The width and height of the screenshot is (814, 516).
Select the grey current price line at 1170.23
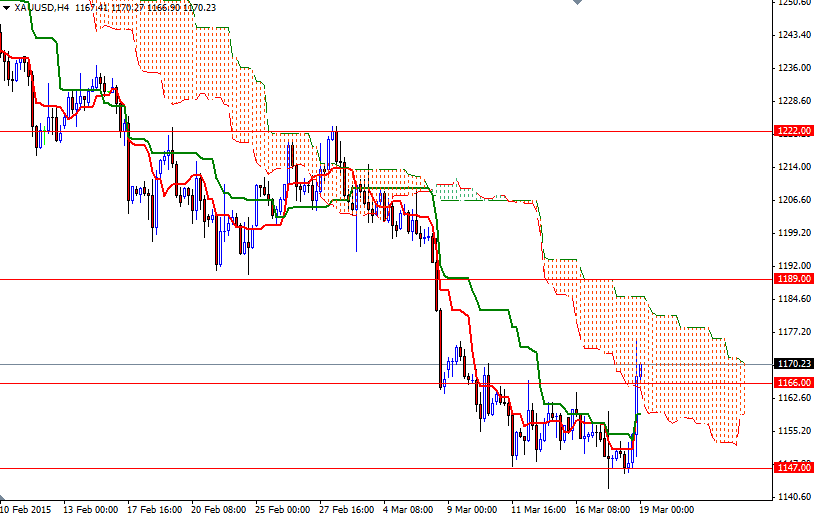[x=386, y=364]
